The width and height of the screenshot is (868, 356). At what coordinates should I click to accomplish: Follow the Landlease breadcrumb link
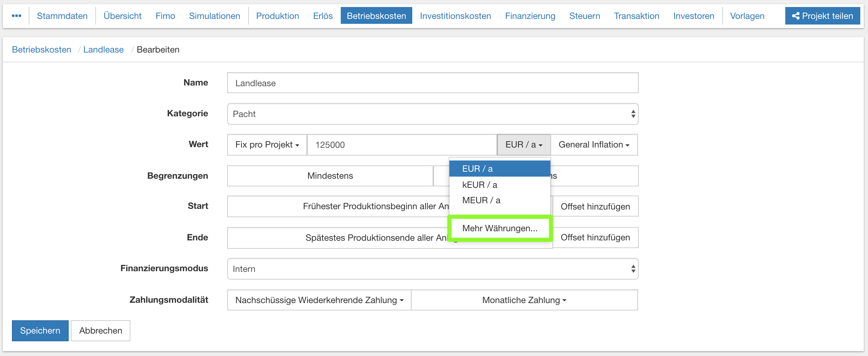coord(103,49)
